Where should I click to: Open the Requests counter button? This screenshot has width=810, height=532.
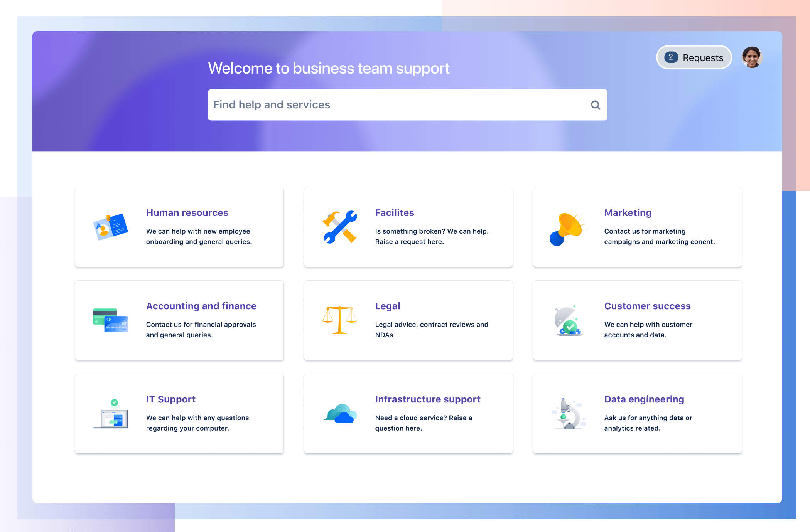click(693, 57)
